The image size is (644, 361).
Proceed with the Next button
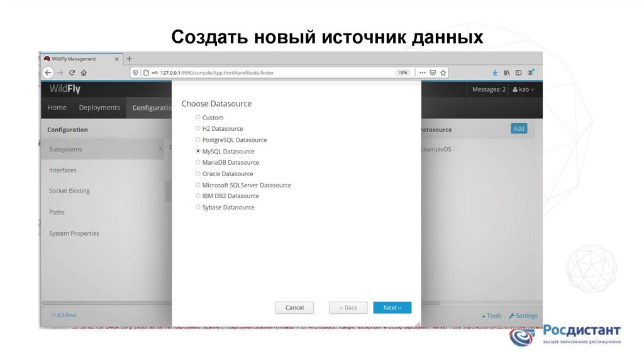coord(392,308)
